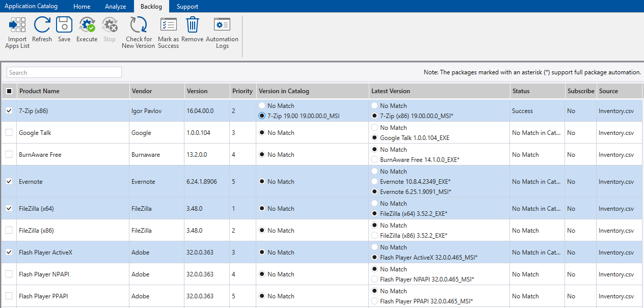The height and width of the screenshot is (308, 644).
Task: Uncheck the Evernote row checkbox
Action: coord(9,181)
